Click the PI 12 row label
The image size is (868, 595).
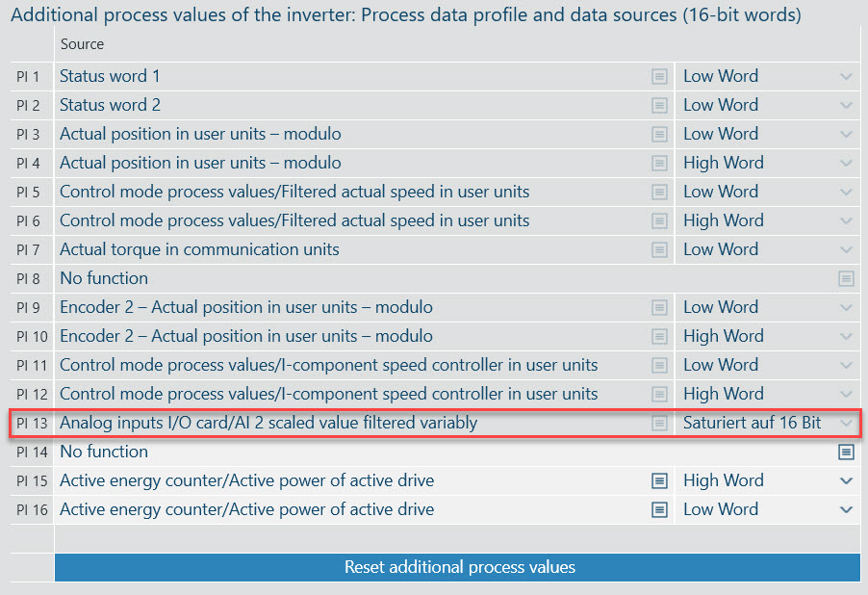point(32,394)
